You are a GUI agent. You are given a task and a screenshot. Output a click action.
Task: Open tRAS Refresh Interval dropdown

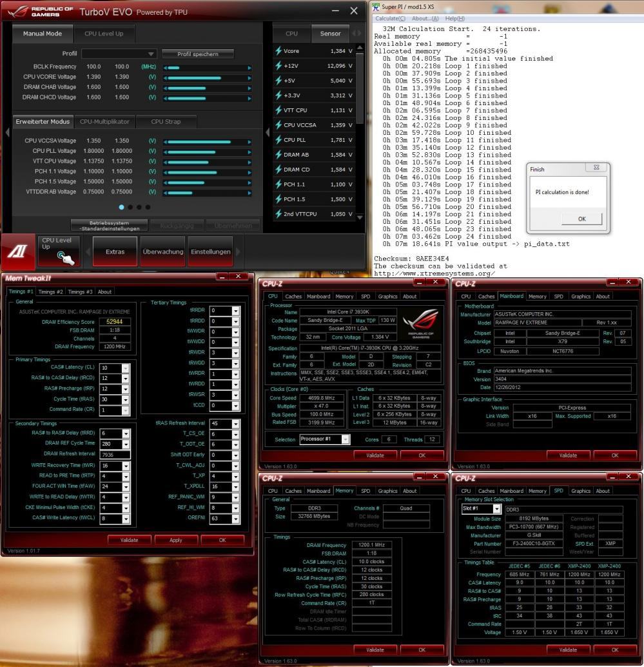(235, 424)
